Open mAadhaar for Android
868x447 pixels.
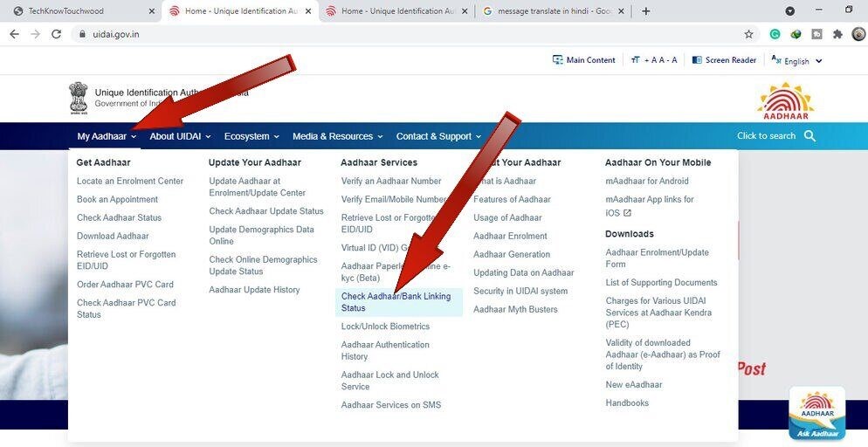647,181
